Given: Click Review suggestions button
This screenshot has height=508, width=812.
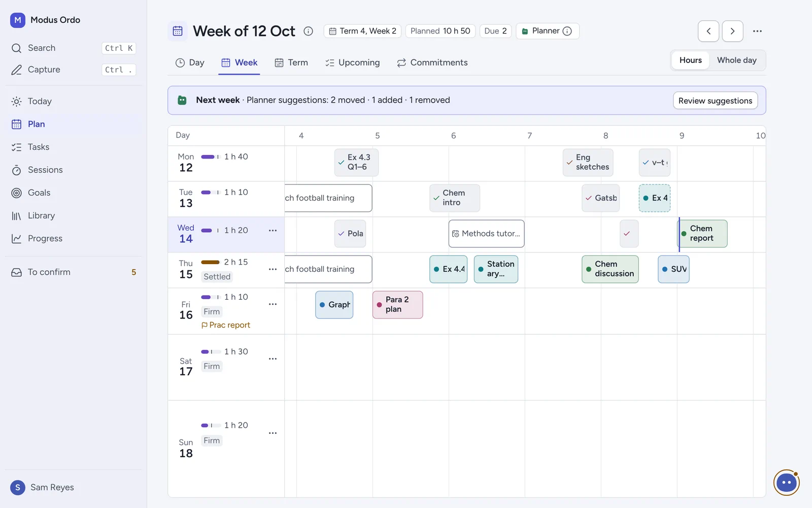Looking at the screenshot, I should pos(716,101).
